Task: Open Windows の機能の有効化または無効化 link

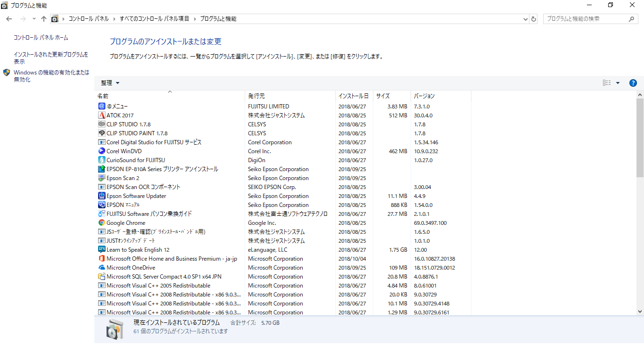Action: pyautogui.click(x=51, y=76)
